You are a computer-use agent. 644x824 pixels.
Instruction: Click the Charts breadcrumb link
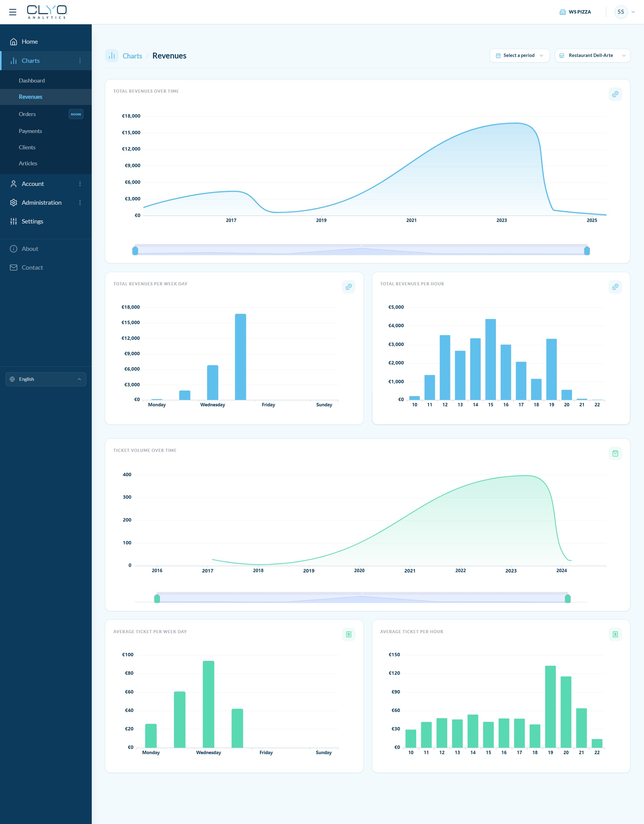click(x=132, y=56)
